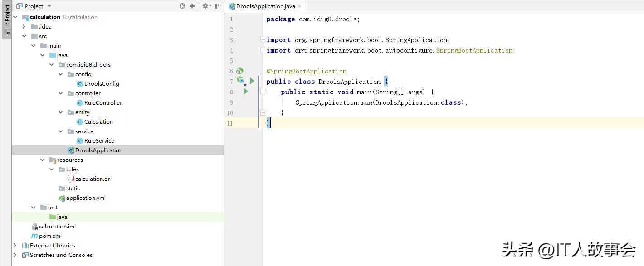Viewport: 644px width, 266px height.
Task: Toggle the import block fold marker on line 3
Action: (263, 40)
